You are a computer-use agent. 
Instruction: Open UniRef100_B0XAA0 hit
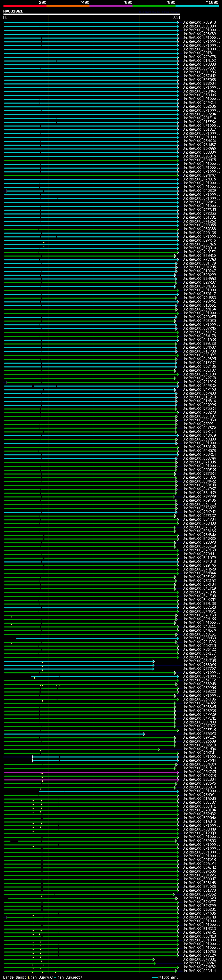pyautogui.click(x=199, y=149)
